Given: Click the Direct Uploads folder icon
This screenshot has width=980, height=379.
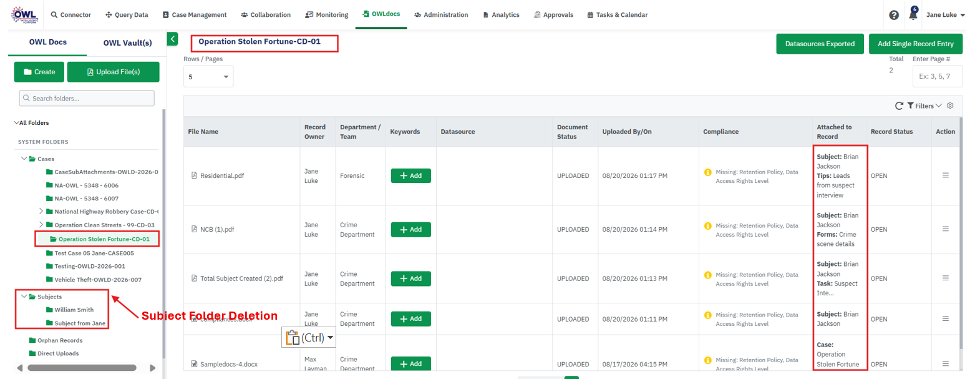Looking at the screenshot, I should (32, 353).
